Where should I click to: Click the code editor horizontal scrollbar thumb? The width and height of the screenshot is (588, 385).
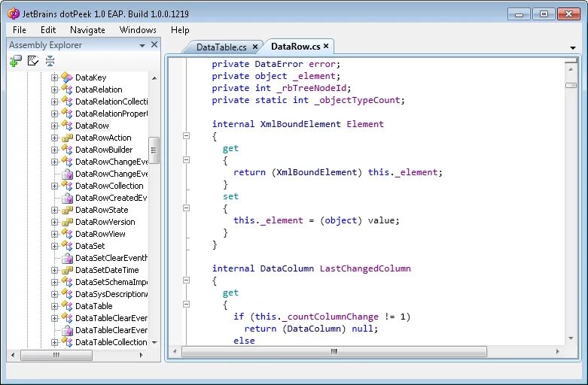tap(334, 351)
